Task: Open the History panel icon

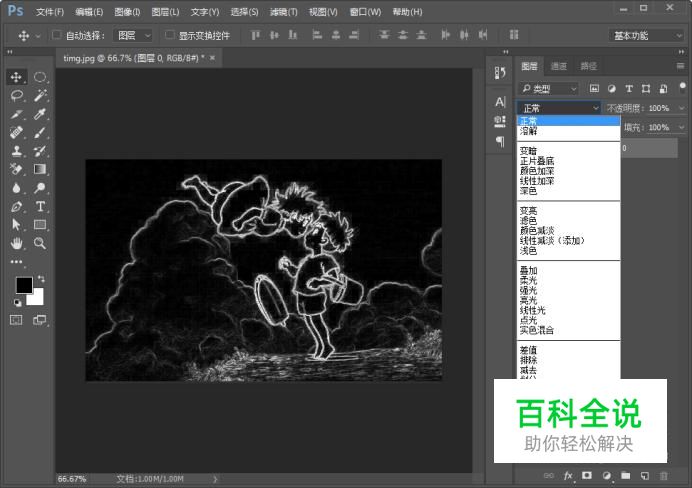Action: pyautogui.click(x=500, y=73)
